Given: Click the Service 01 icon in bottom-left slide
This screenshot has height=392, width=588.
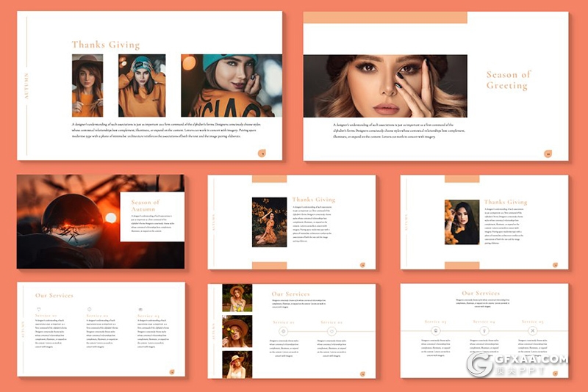Looking at the screenshot, I should (x=39, y=310).
